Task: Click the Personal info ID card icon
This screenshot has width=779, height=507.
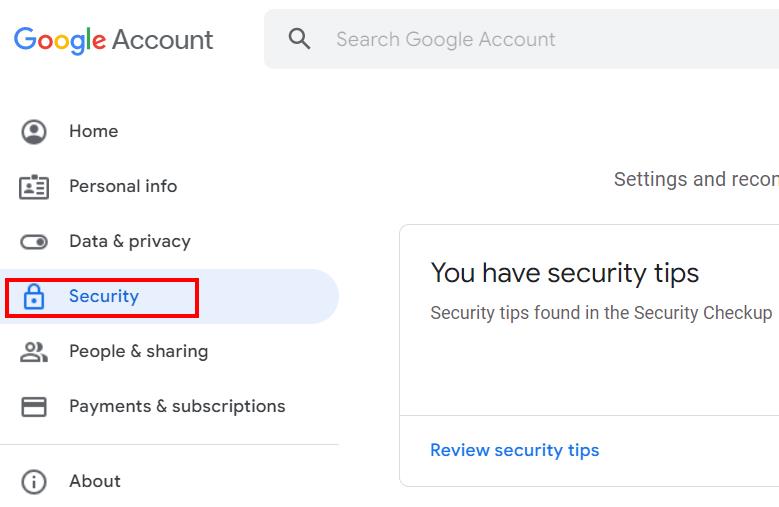Action: [34, 187]
